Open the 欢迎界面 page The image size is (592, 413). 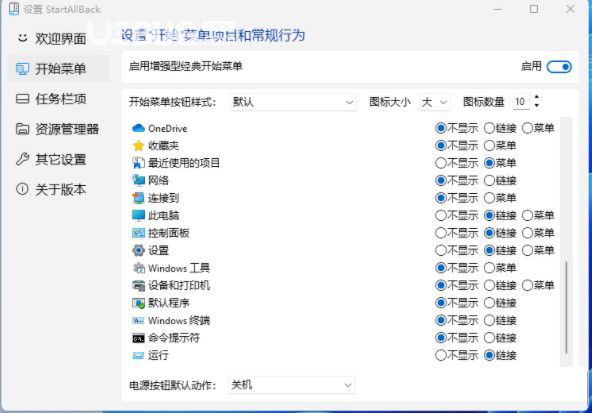pos(59,38)
